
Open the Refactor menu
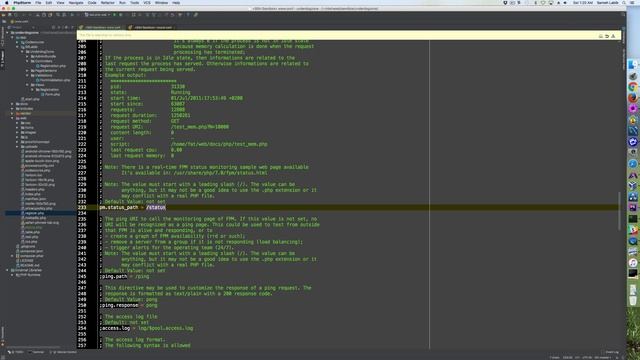(x=108, y=2)
